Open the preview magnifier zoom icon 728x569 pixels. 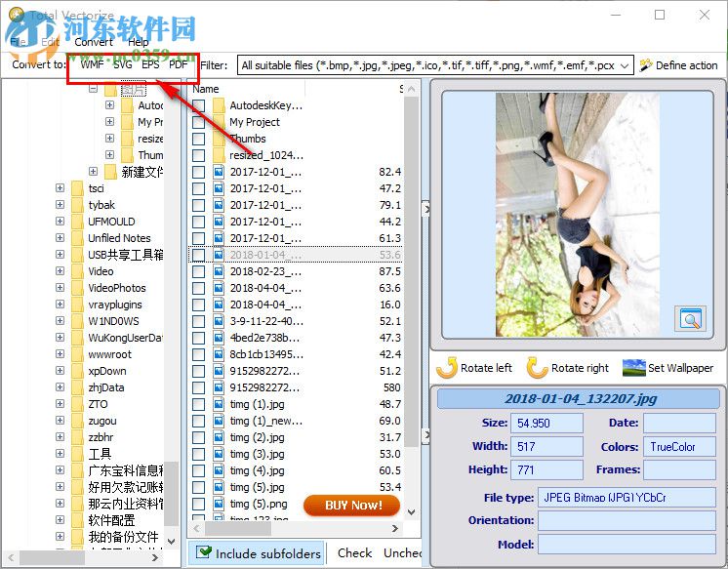click(690, 319)
